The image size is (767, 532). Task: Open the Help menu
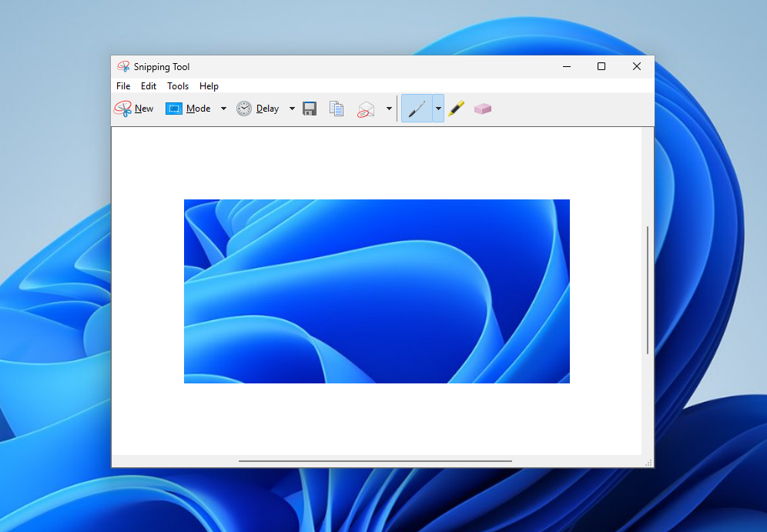[x=209, y=85]
